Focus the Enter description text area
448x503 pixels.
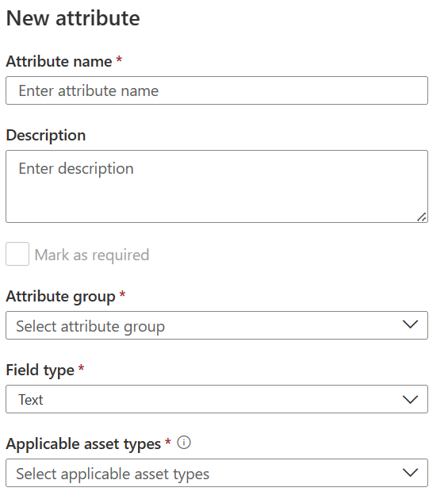(x=216, y=186)
